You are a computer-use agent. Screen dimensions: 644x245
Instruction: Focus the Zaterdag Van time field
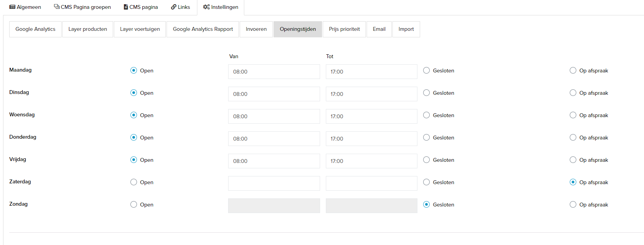[274, 183]
